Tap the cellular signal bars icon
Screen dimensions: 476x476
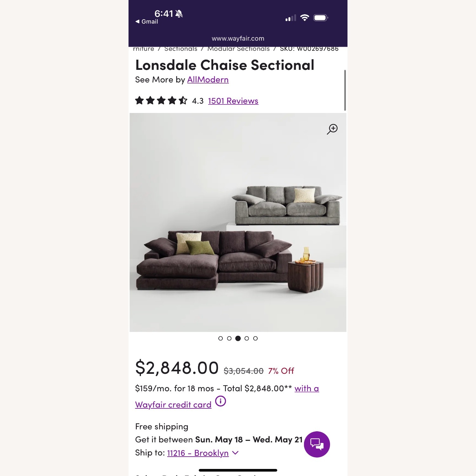click(x=291, y=18)
